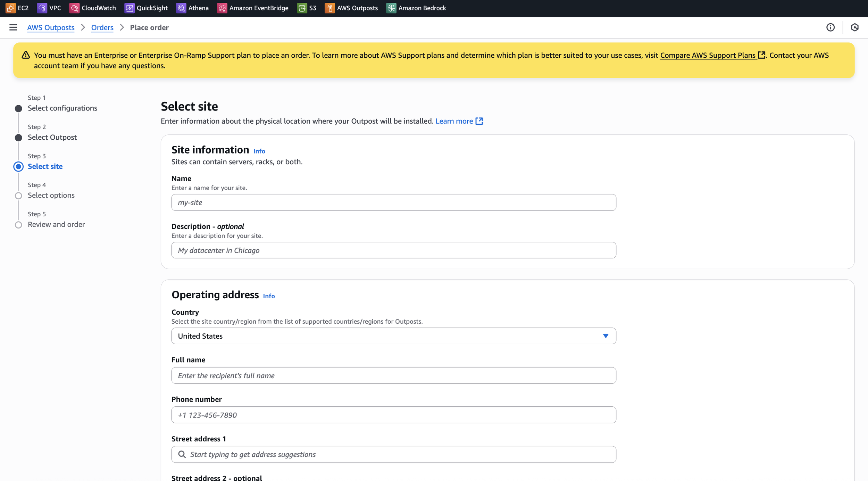Viewport: 868px width, 481px height.
Task: Select the Step 2 Select Outpost indicator
Action: coord(18,138)
